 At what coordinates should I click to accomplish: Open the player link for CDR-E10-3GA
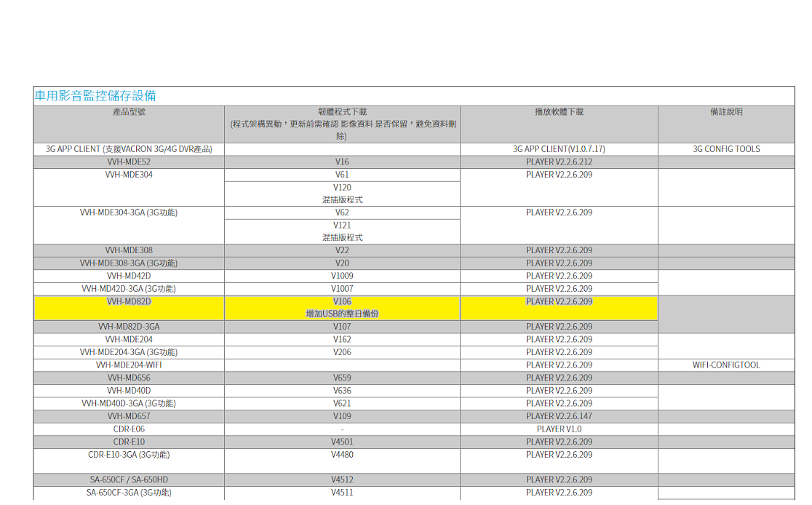[559, 455]
